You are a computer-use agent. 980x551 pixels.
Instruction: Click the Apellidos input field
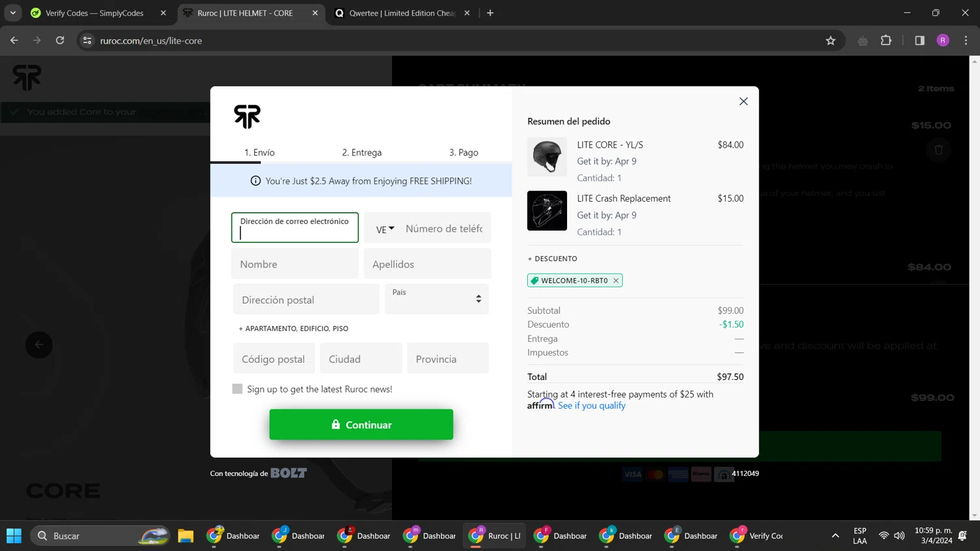click(x=427, y=264)
